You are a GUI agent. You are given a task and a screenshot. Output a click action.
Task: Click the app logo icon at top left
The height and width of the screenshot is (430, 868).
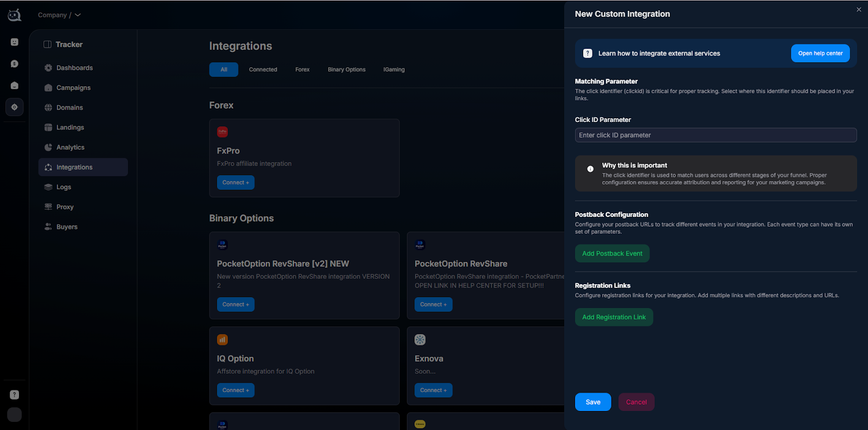click(x=15, y=15)
